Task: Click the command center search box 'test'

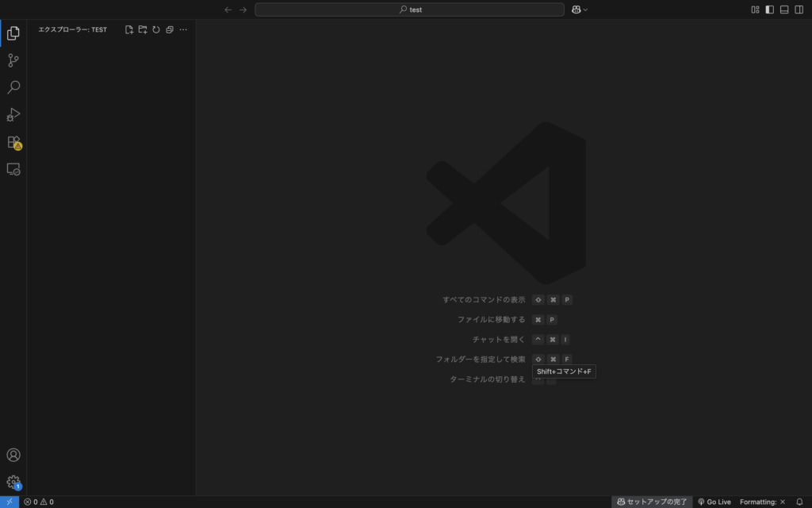Action: pyautogui.click(x=409, y=10)
